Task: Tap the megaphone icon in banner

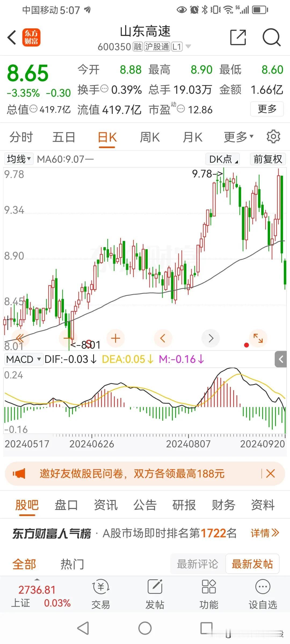Action: point(19,473)
